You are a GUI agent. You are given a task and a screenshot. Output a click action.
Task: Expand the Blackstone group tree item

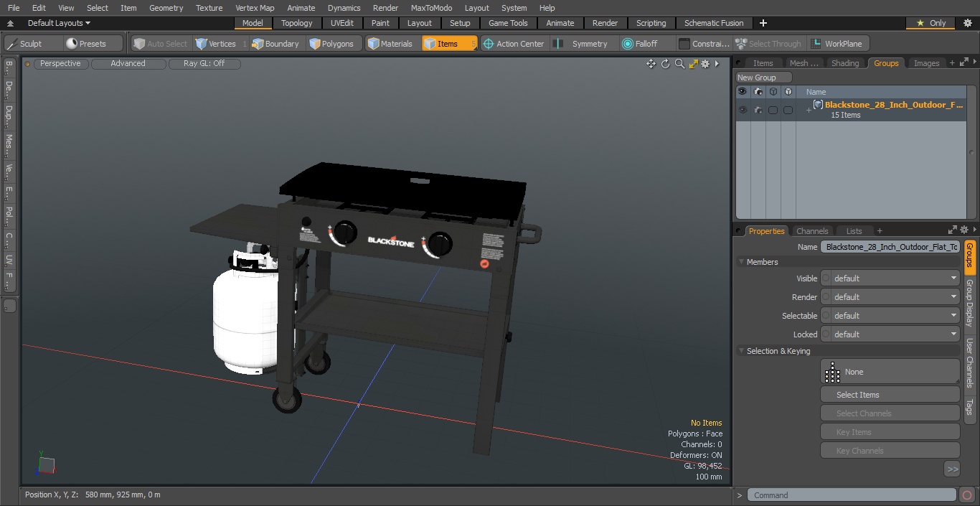click(x=809, y=110)
